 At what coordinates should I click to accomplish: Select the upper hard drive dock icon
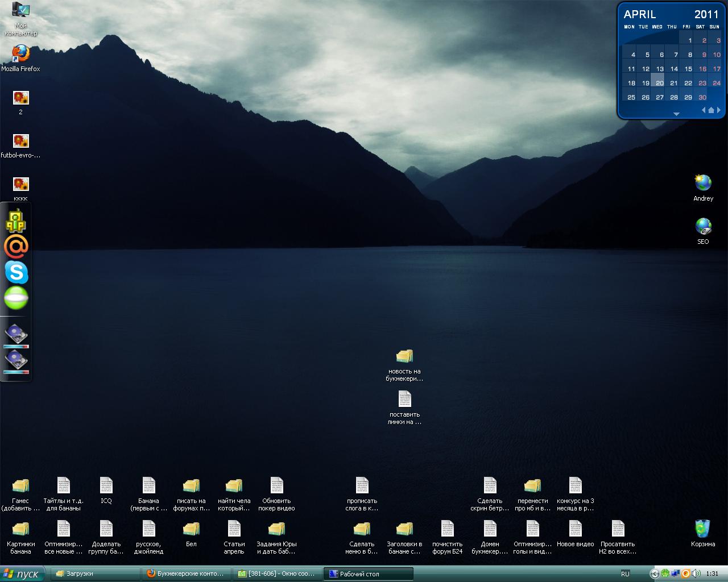pyautogui.click(x=16, y=335)
